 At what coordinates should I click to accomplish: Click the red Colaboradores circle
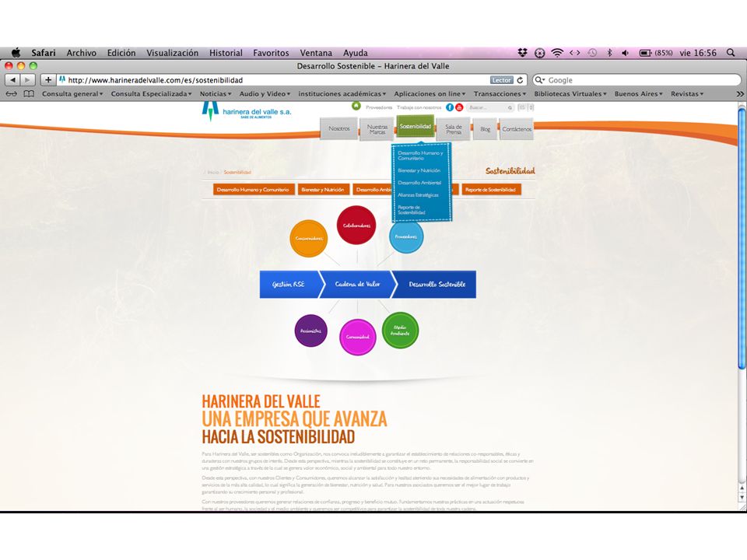pyautogui.click(x=356, y=226)
